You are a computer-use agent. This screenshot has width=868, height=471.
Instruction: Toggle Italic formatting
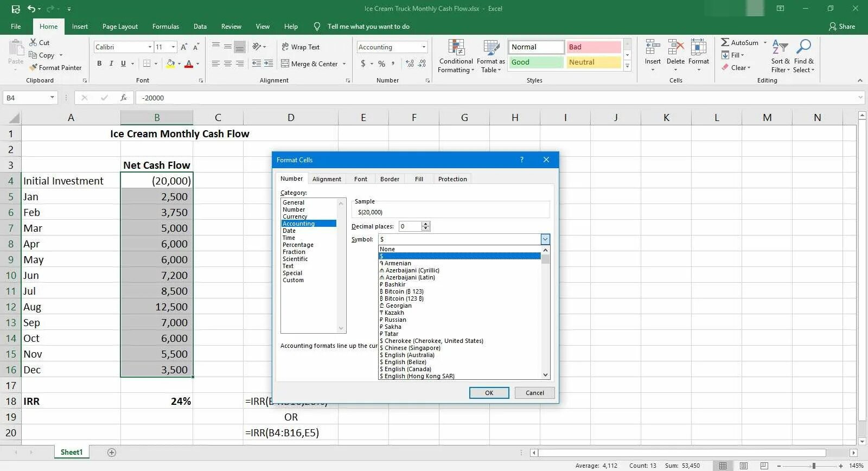click(111, 63)
